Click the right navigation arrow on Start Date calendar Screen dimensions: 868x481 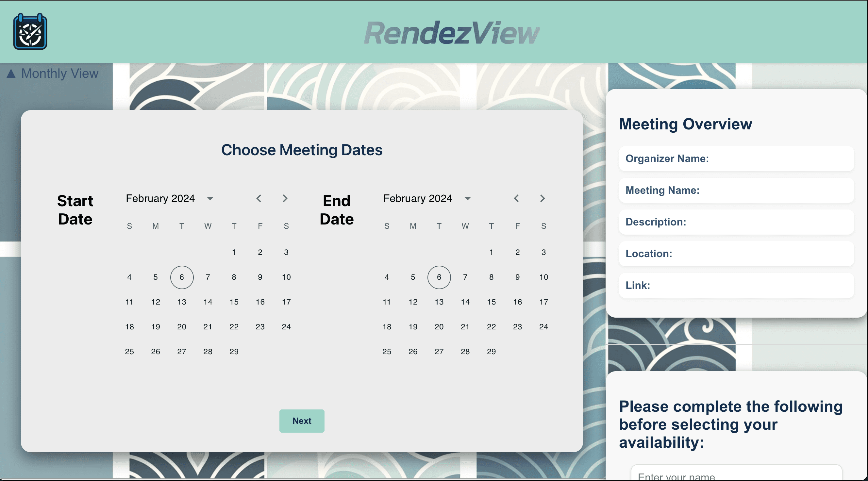tap(285, 198)
